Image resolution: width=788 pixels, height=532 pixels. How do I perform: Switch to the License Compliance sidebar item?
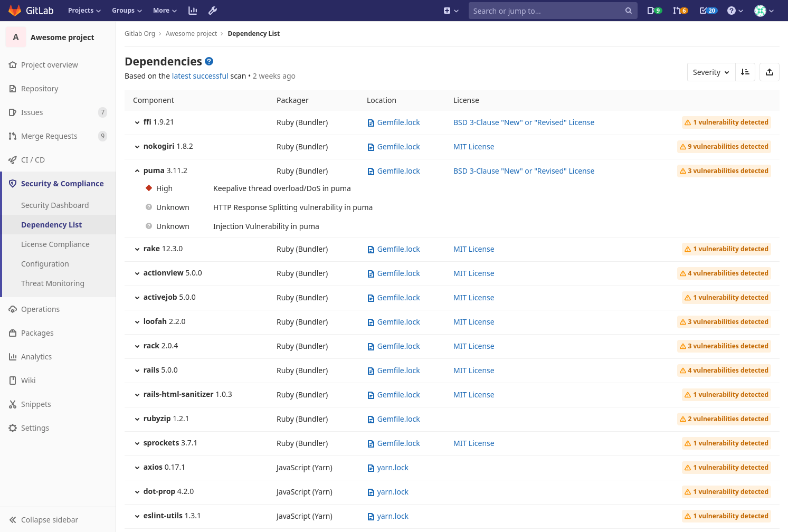point(55,244)
